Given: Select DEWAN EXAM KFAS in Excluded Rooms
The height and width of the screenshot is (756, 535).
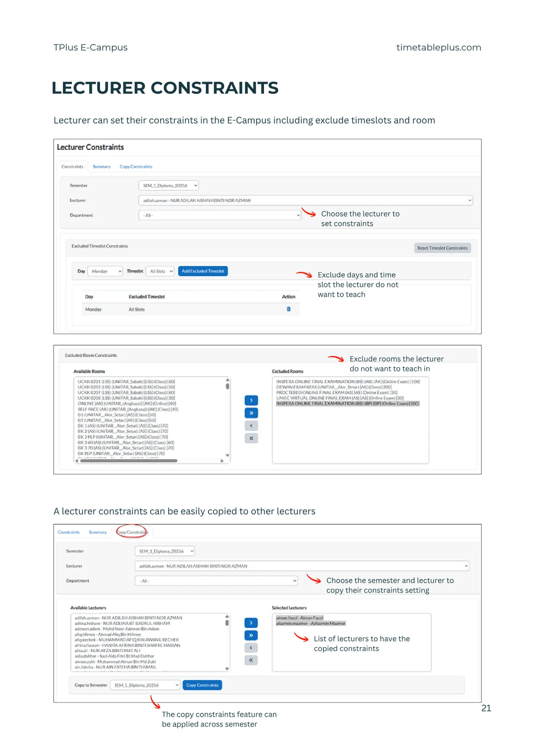Looking at the screenshot, I should click(334, 387).
